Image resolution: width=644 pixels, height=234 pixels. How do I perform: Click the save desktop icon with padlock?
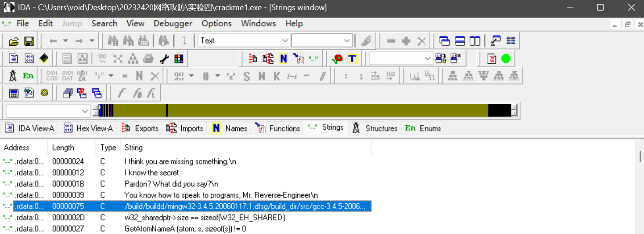[441, 58]
